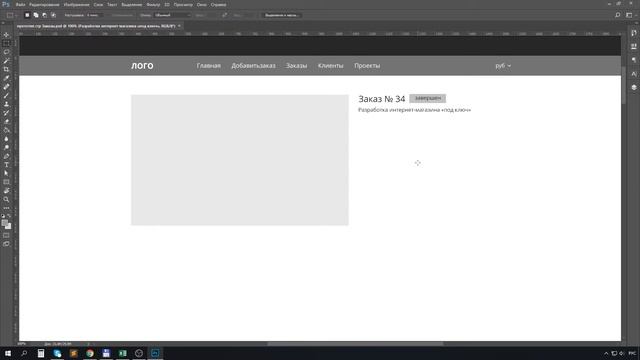This screenshot has height=360, width=640.
Task: Select the Eyedropper tool
Action: [6, 78]
